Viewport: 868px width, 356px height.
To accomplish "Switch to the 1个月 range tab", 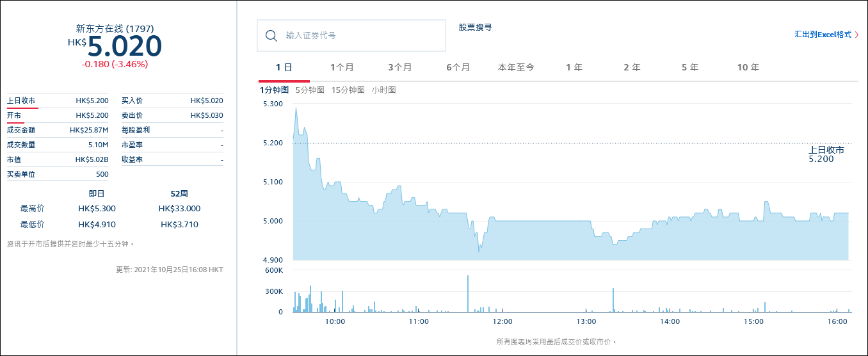I will (x=342, y=67).
